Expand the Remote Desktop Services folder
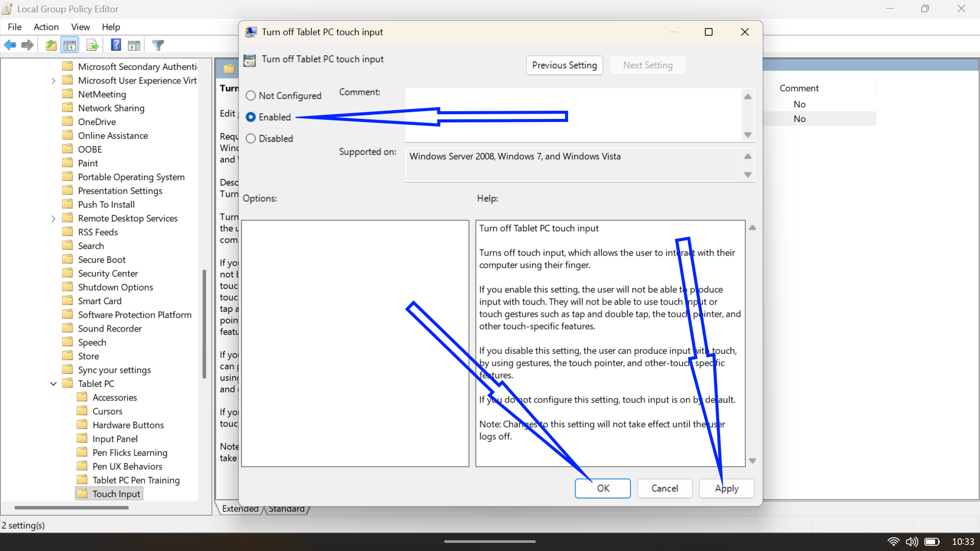The height and width of the screenshot is (551, 980). tap(53, 218)
